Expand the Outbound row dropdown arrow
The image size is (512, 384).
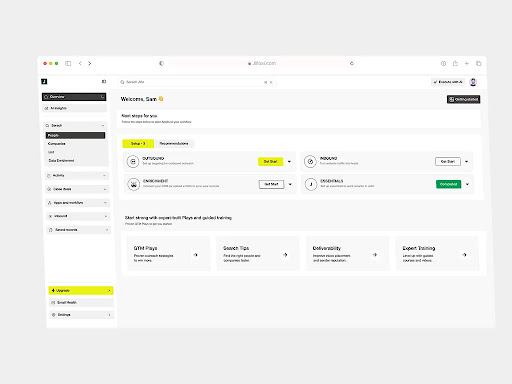click(x=289, y=162)
